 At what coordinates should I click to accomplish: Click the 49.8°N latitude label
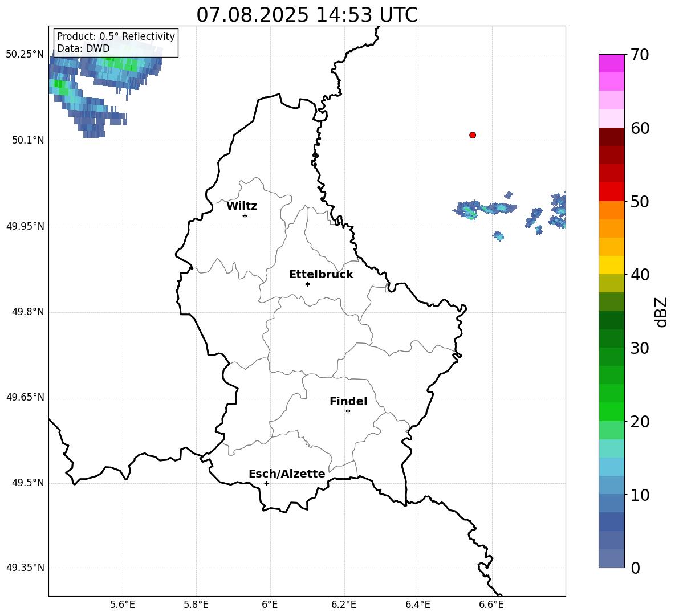pos(28,312)
